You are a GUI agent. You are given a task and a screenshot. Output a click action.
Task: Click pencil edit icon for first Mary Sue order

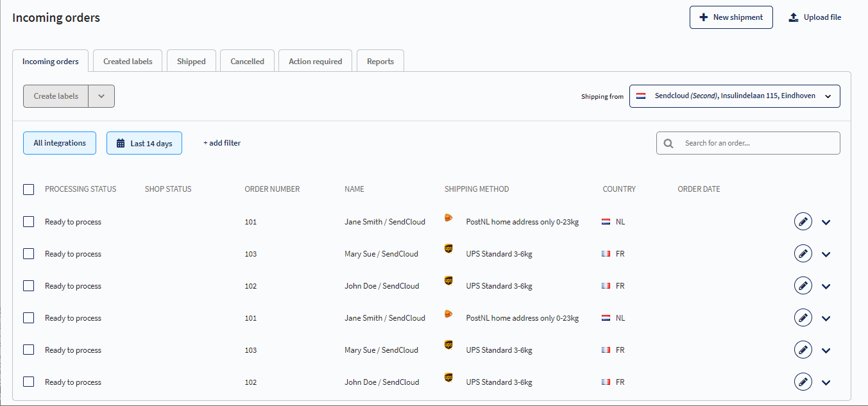pos(803,254)
